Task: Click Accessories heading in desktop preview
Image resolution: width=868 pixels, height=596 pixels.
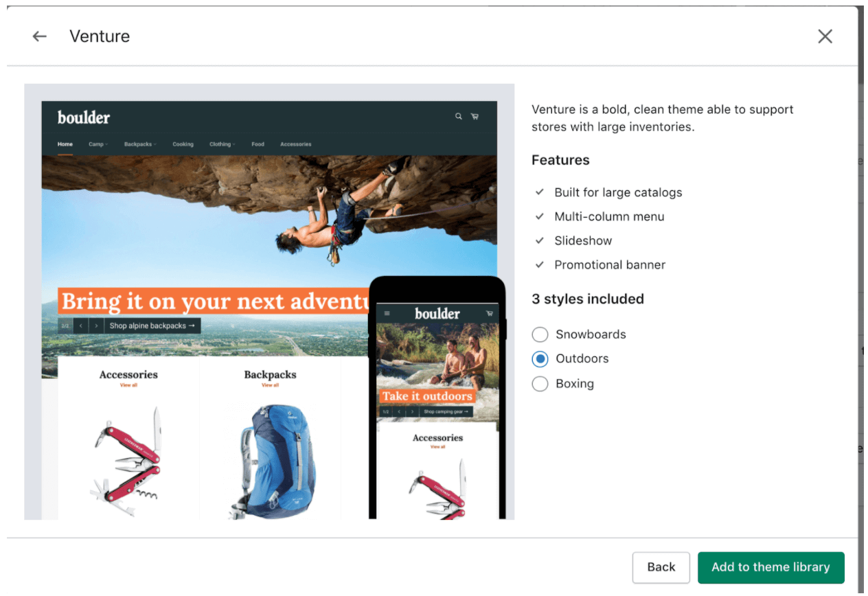Action: [128, 375]
